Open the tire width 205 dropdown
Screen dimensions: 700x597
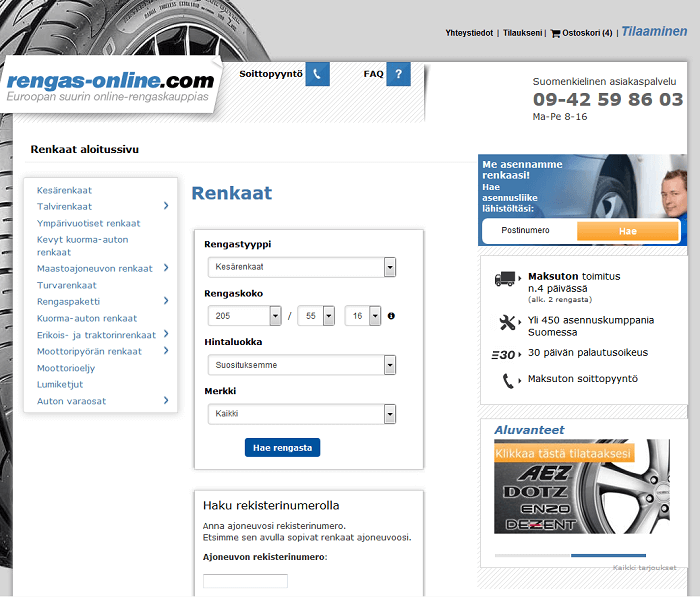tap(245, 316)
